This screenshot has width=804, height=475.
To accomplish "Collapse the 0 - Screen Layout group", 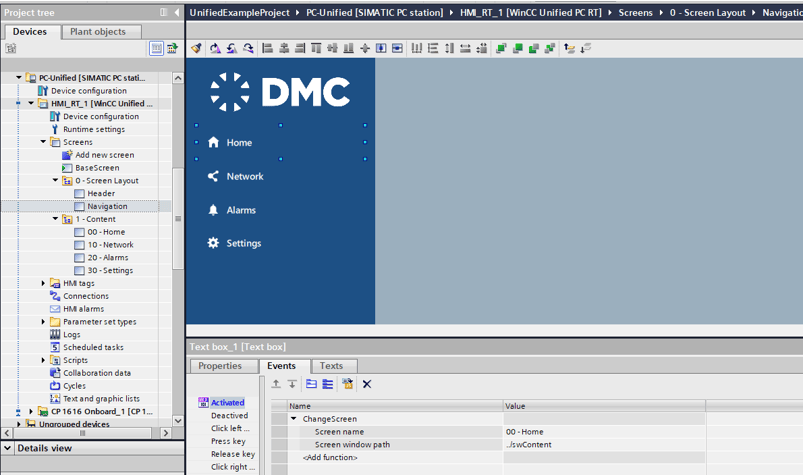I will tap(55, 180).
